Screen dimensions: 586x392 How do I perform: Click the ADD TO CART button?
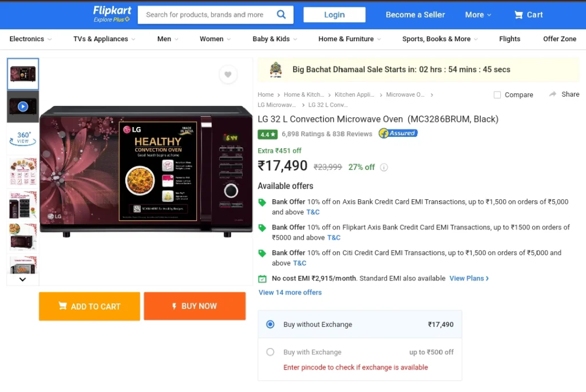tap(89, 306)
